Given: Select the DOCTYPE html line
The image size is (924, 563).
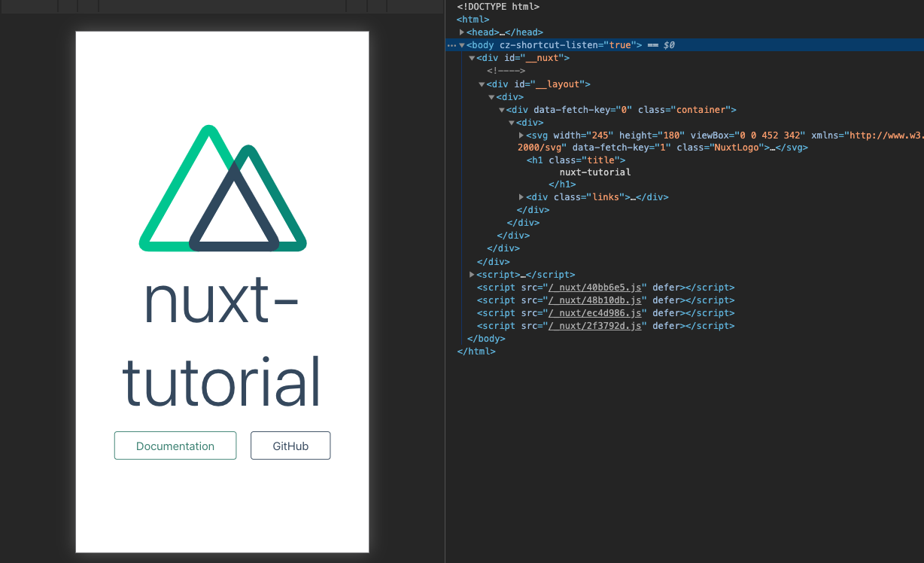Looking at the screenshot, I should pyautogui.click(x=498, y=7).
